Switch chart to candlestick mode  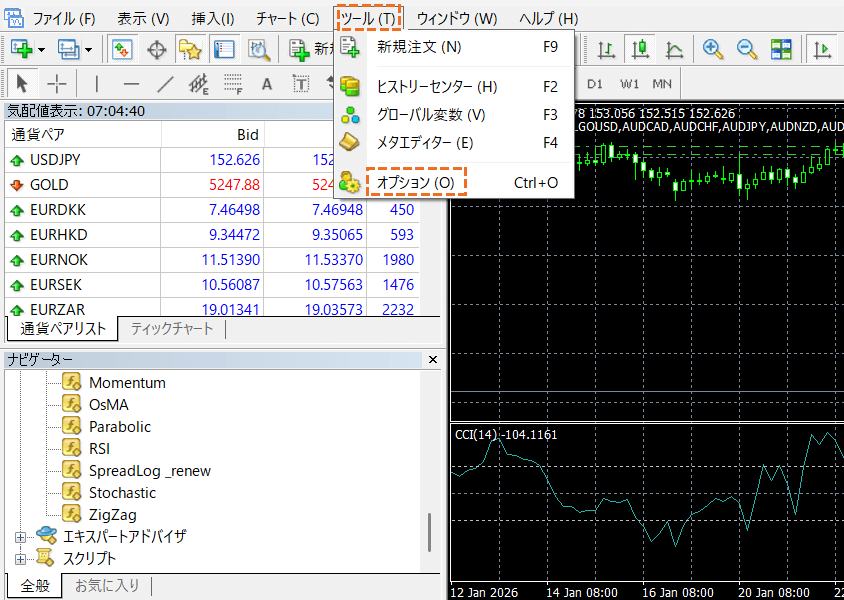click(641, 49)
